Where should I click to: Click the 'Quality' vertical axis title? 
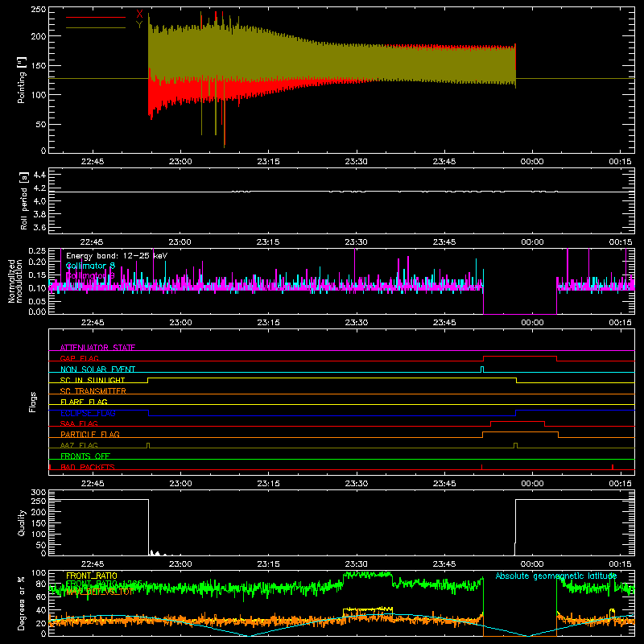coord(22,522)
